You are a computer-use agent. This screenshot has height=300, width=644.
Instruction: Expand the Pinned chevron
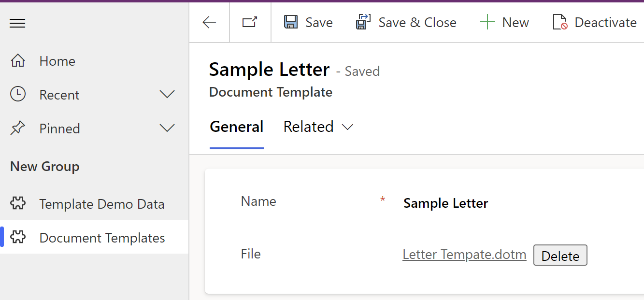click(167, 129)
